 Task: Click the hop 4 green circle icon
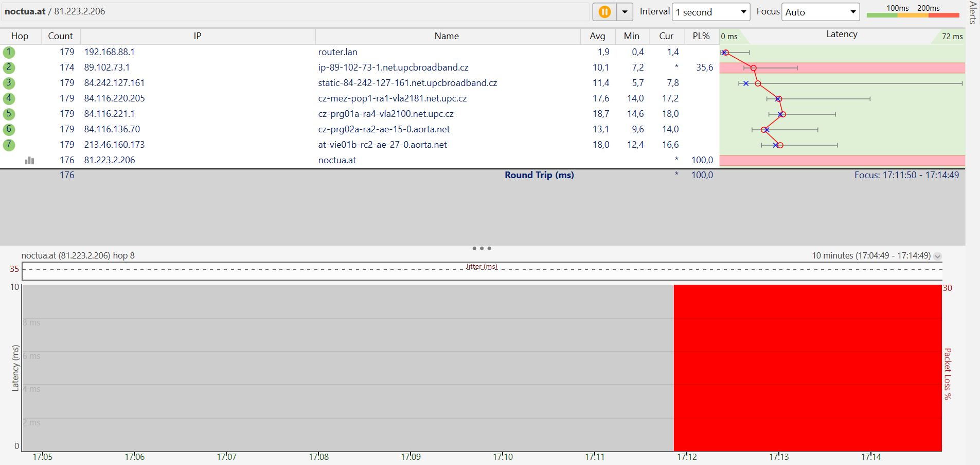tap(9, 98)
